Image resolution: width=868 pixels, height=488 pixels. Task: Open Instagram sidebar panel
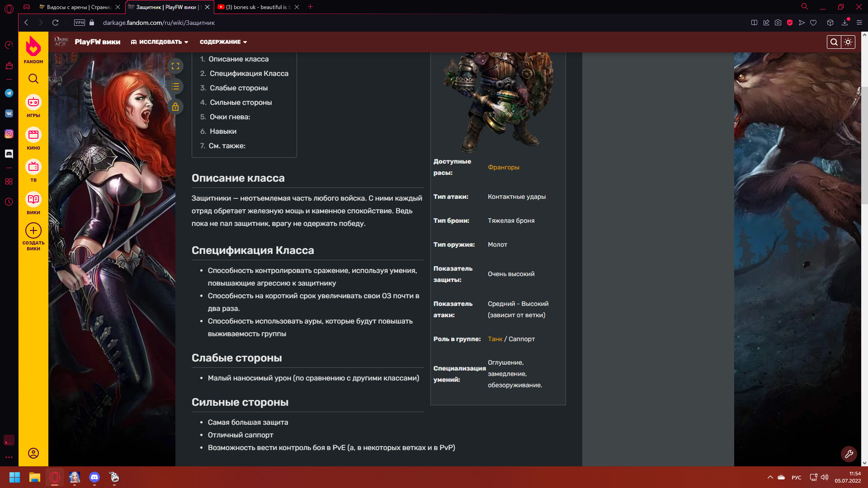click(9, 134)
